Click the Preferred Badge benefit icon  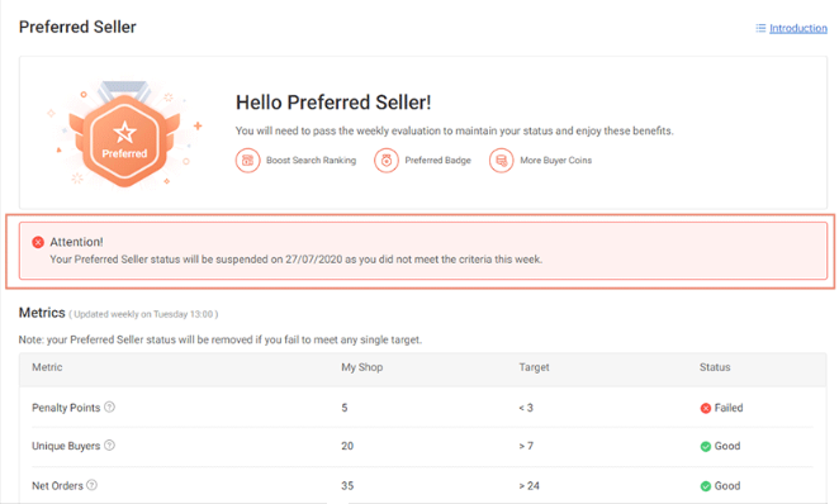pyautogui.click(x=386, y=160)
